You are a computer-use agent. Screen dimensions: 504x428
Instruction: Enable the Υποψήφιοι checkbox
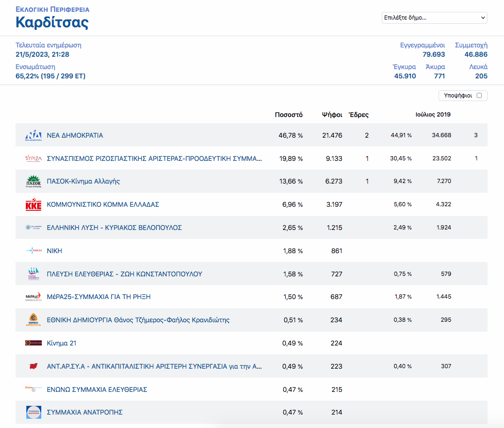tap(479, 95)
